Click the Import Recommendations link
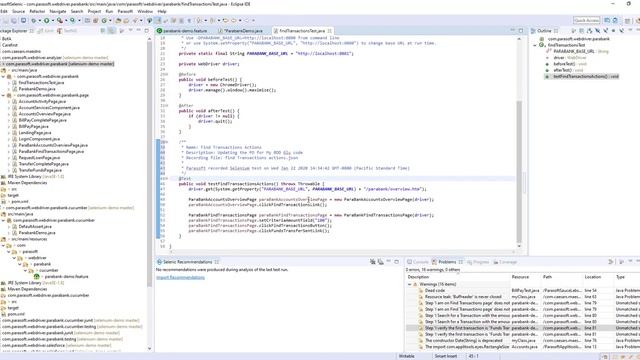This screenshot has height=360, width=640. click(x=180, y=278)
